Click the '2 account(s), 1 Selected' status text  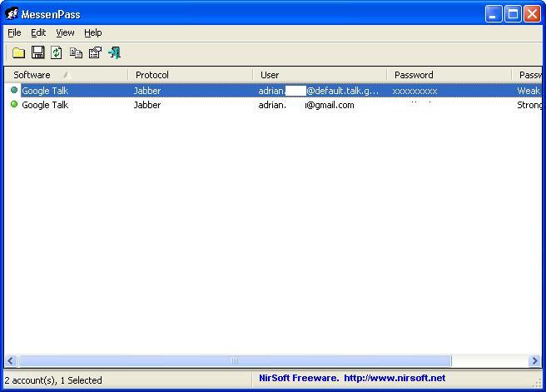pos(53,380)
